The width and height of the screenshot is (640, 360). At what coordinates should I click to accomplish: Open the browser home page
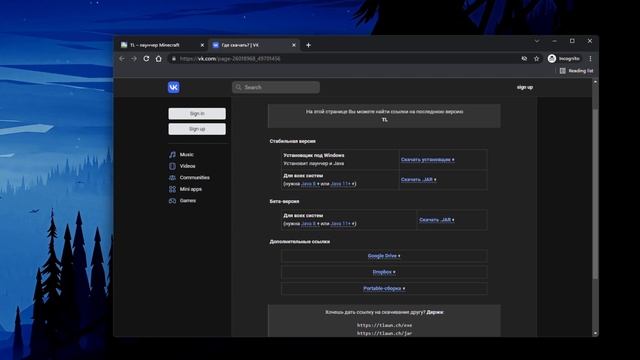[158, 59]
